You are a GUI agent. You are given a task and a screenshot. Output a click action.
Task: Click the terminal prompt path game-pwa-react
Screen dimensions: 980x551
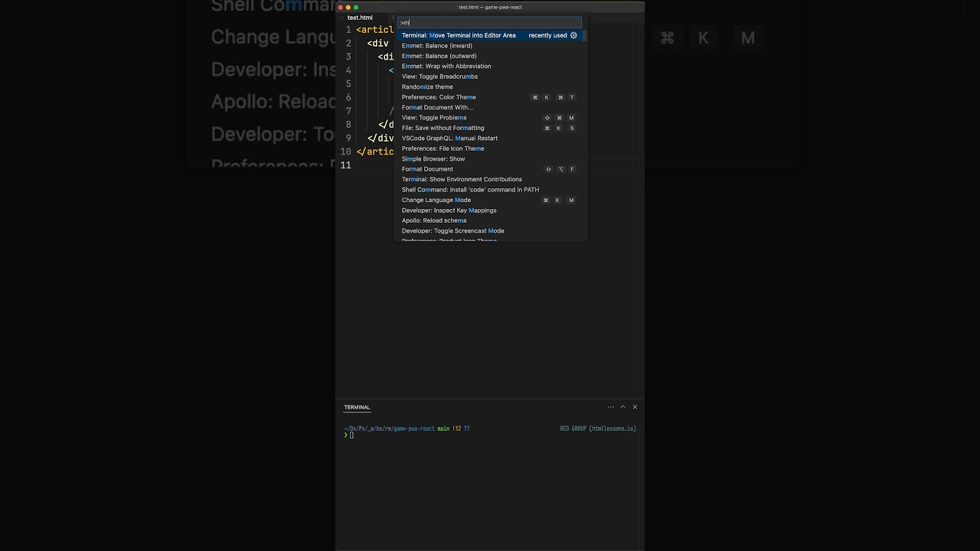pos(414,429)
